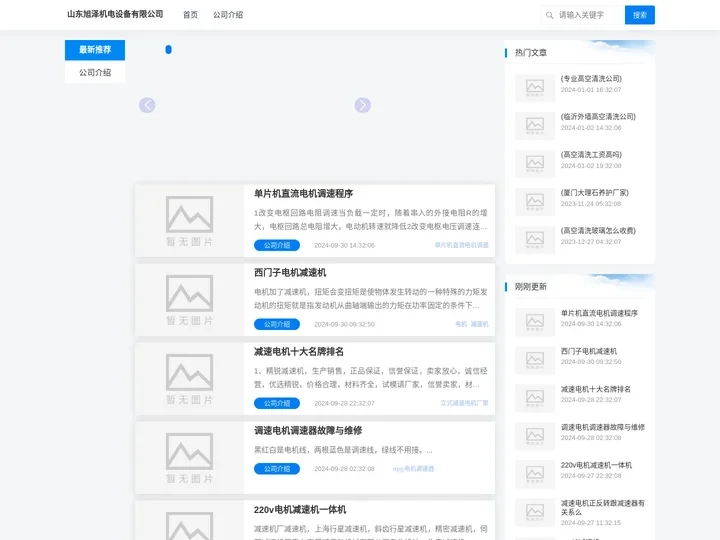Open article title 220v电机减速机一体机

point(300,510)
